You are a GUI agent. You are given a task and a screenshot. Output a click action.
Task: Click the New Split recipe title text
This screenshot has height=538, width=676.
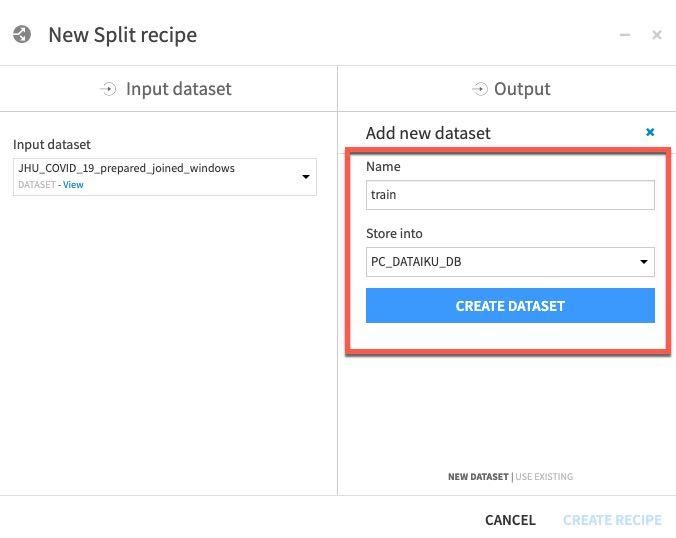tap(122, 35)
